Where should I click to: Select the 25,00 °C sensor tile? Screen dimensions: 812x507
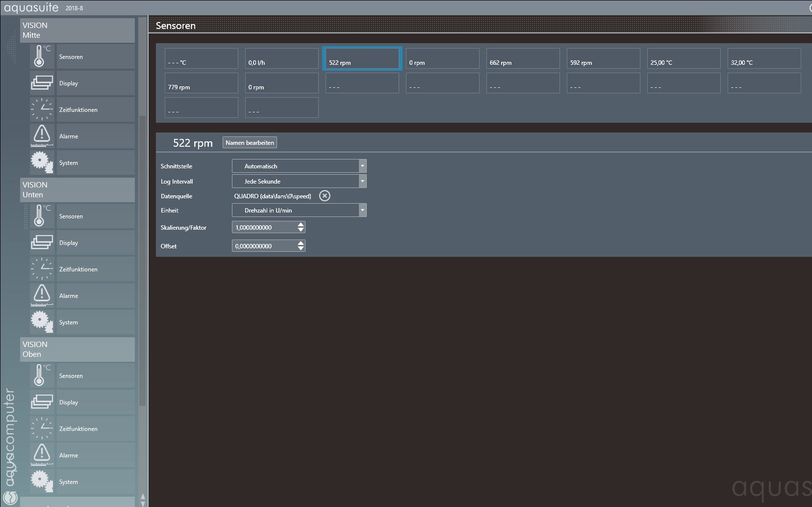coord(684,58)
